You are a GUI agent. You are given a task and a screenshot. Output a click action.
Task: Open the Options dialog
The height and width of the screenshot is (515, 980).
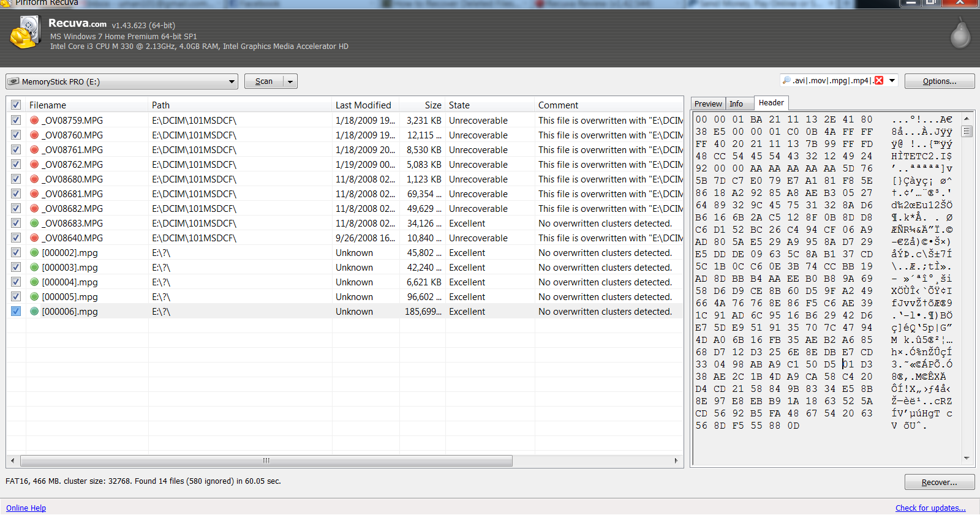(940, 81)
